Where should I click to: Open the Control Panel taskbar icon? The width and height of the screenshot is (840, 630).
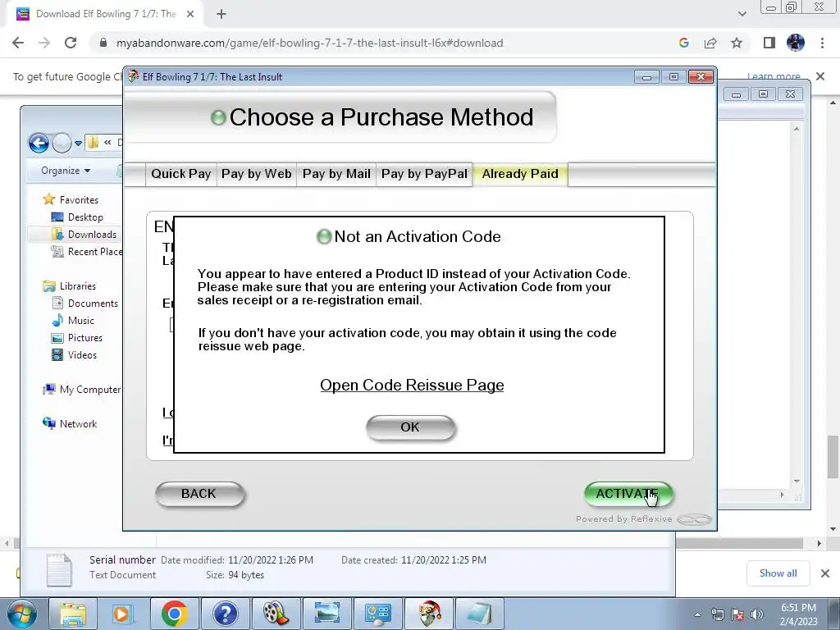(x=377, y=614)
